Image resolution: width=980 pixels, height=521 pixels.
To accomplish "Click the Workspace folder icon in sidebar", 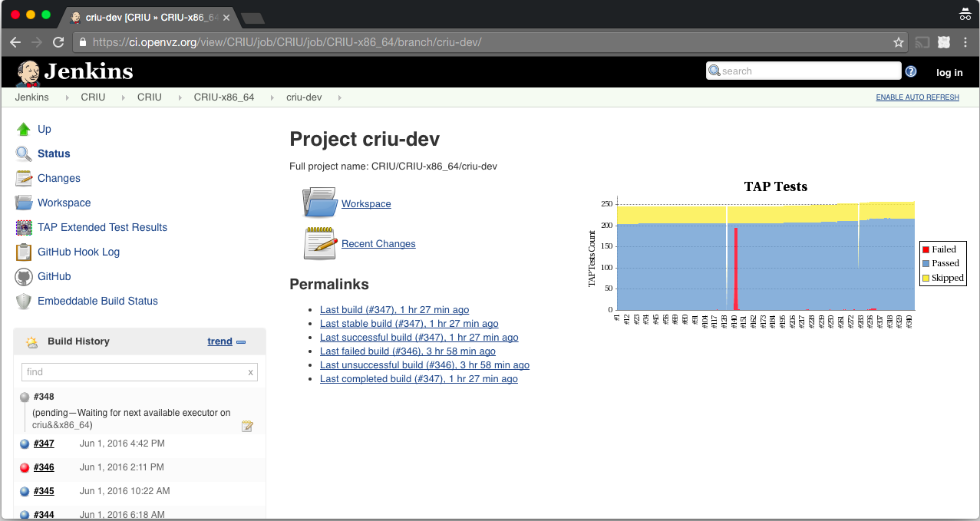I will pos(24,203).
